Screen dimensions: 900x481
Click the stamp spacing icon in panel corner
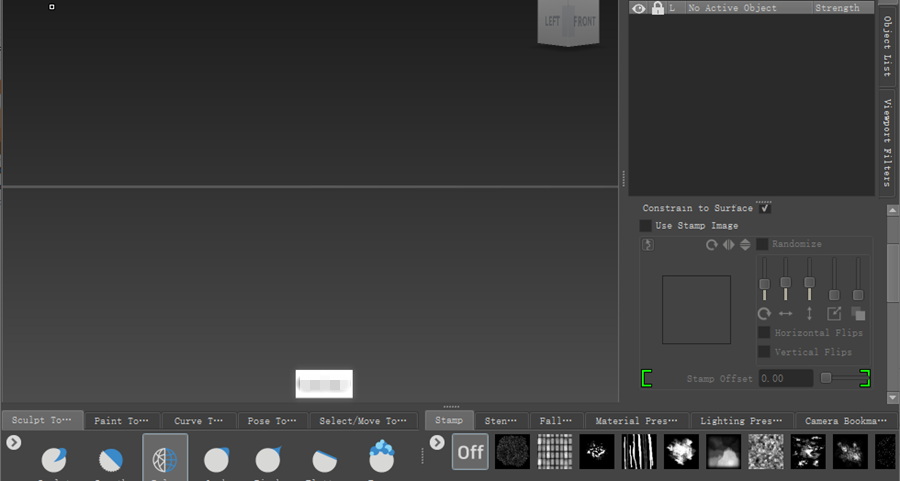pyautogui.click(x=648, y=245)
